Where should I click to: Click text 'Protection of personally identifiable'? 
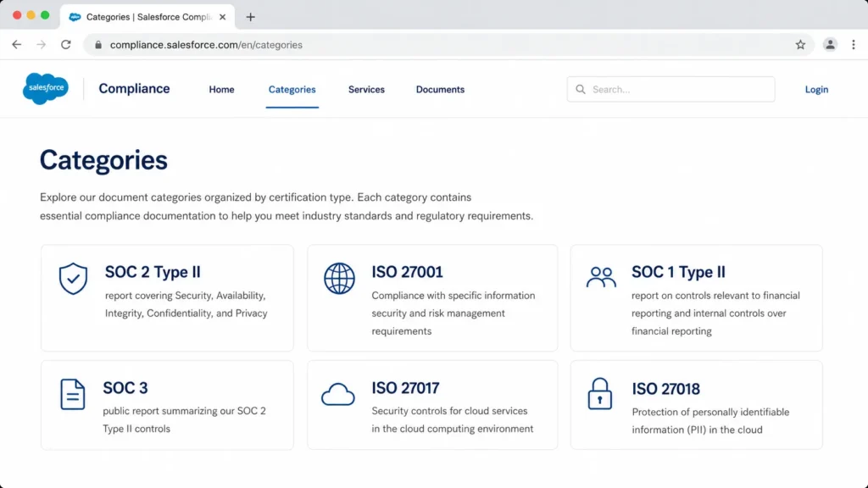(x=711, y=413)
